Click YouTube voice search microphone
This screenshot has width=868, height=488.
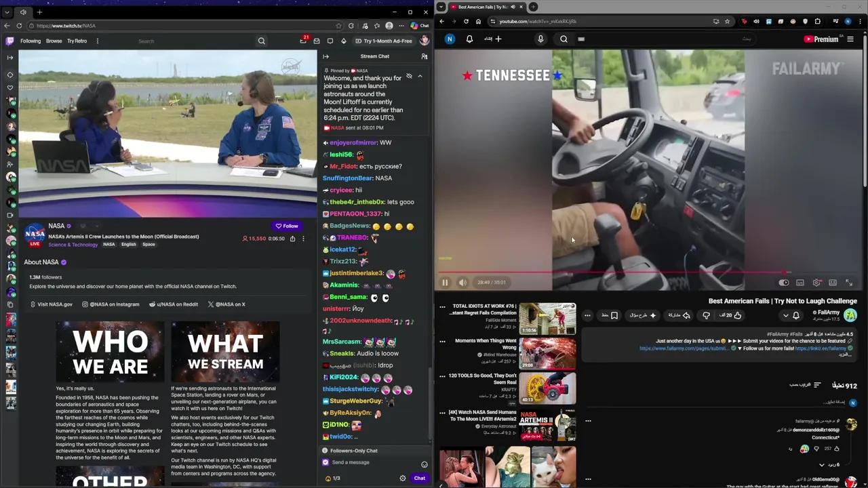point(540,39)
